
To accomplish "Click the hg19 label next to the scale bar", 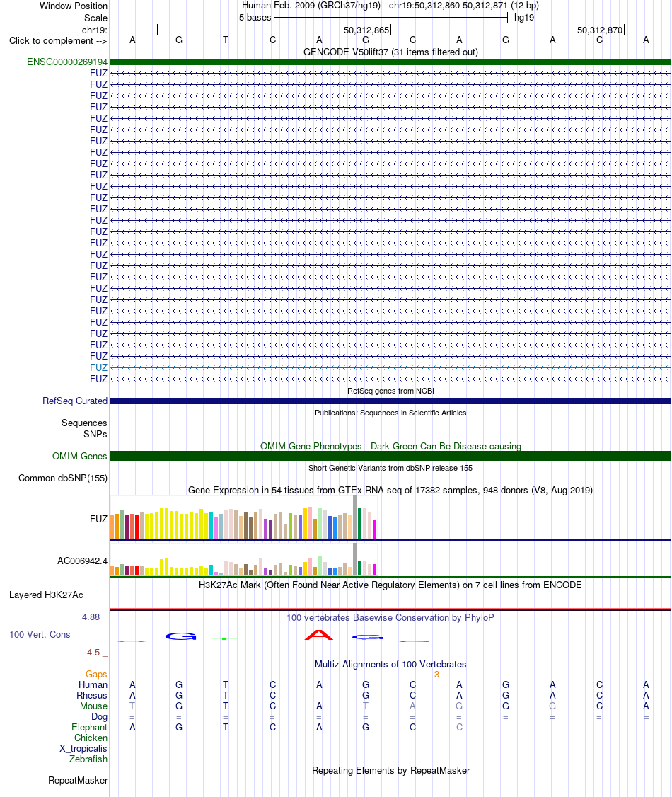I will 524,18.
